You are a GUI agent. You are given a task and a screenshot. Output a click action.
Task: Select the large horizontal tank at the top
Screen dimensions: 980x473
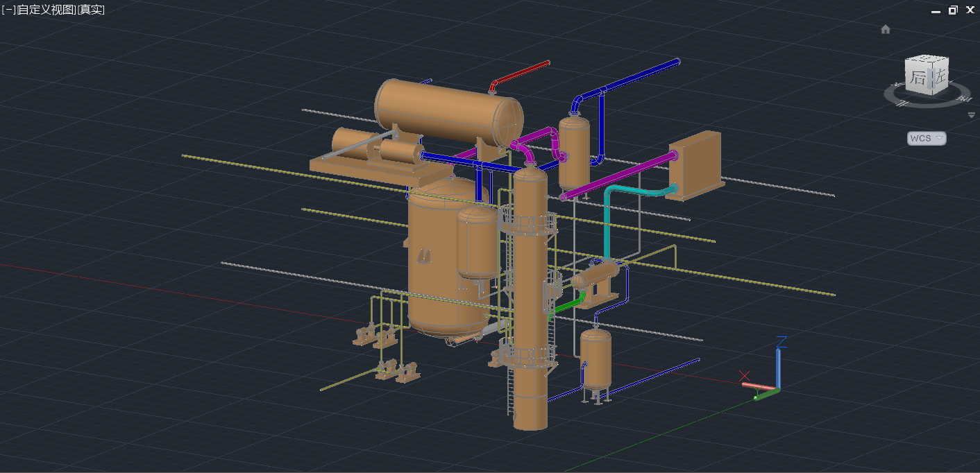pos(448,111)
